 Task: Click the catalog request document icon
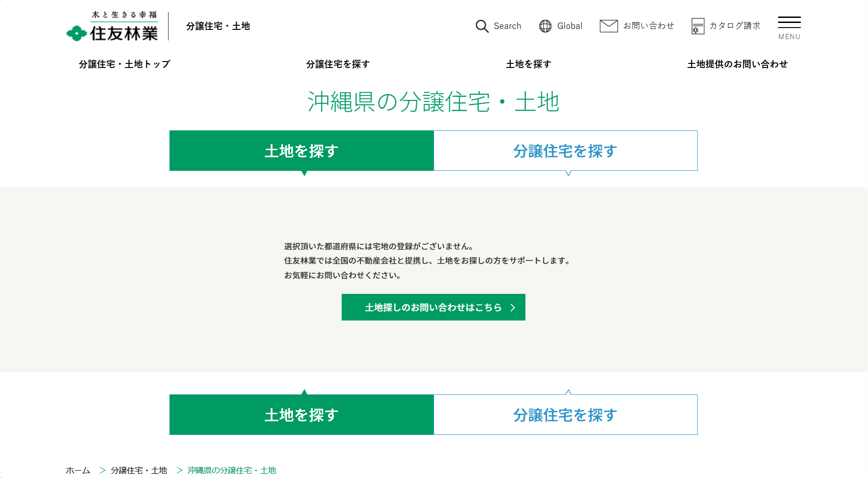coord(698,26)
